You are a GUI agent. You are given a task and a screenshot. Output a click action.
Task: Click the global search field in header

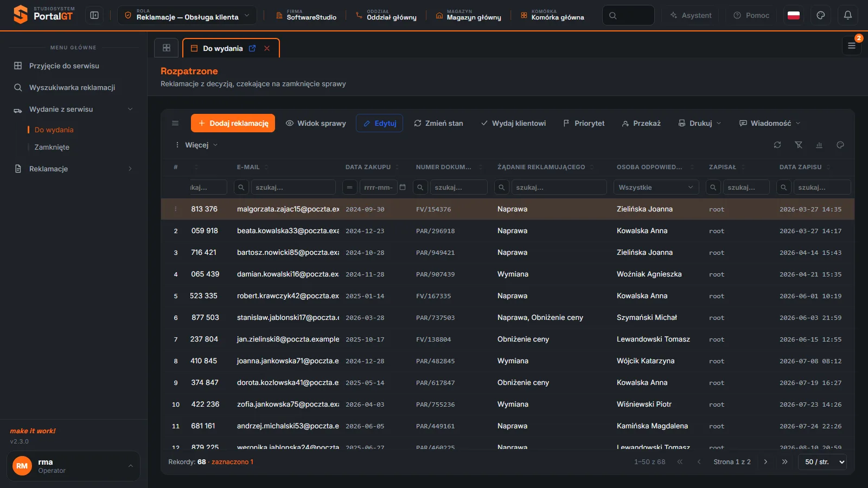[628, 15]
